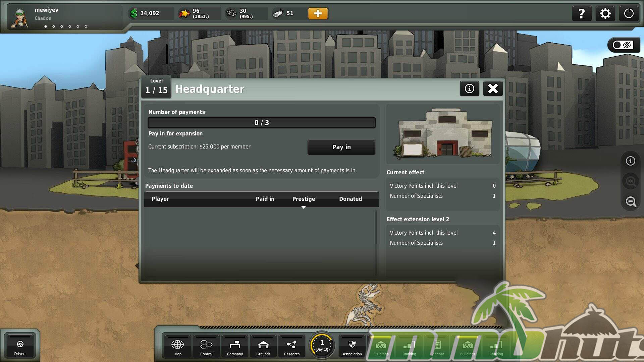Image resolution: width=644 pixels, height=362 pixels.
Task: Select the second player page dot
Action: point(54,26)
